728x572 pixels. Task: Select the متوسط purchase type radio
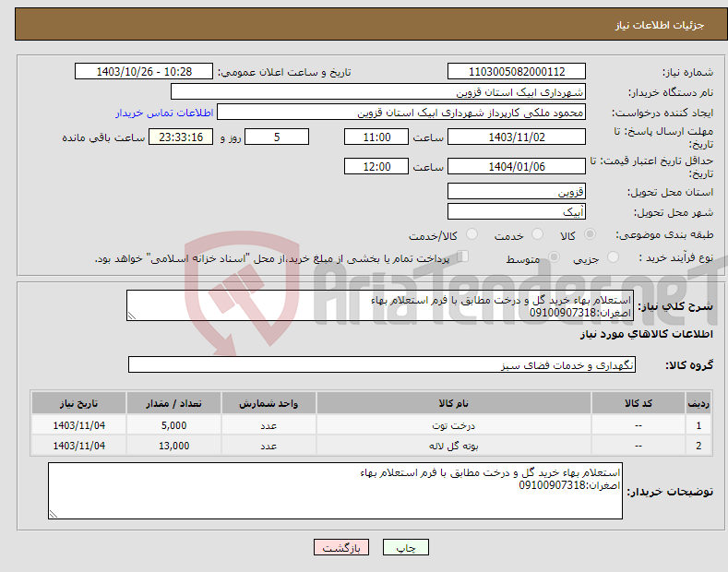click(554, 257)
